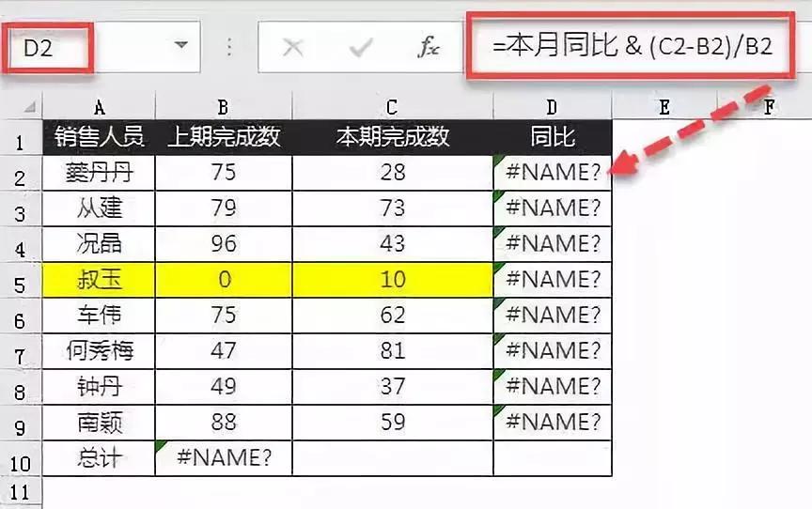Select row 6 header
This screenshot has height=509, width=812.
point(20,316)
